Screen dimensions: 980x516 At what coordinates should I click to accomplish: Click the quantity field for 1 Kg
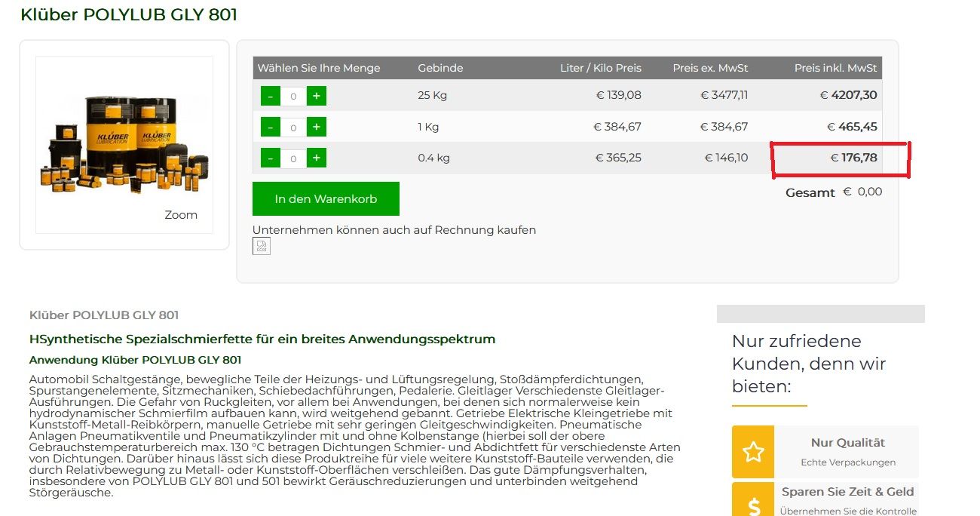tap(293, 127)
